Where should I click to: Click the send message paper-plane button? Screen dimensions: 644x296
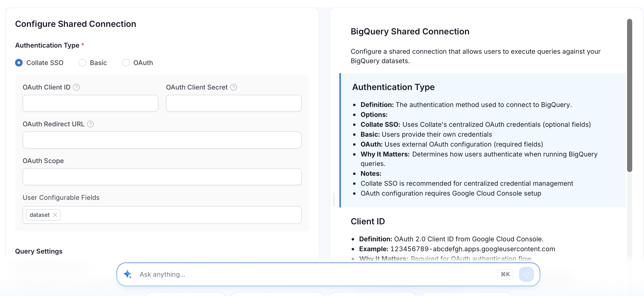[x=526, y=275]
